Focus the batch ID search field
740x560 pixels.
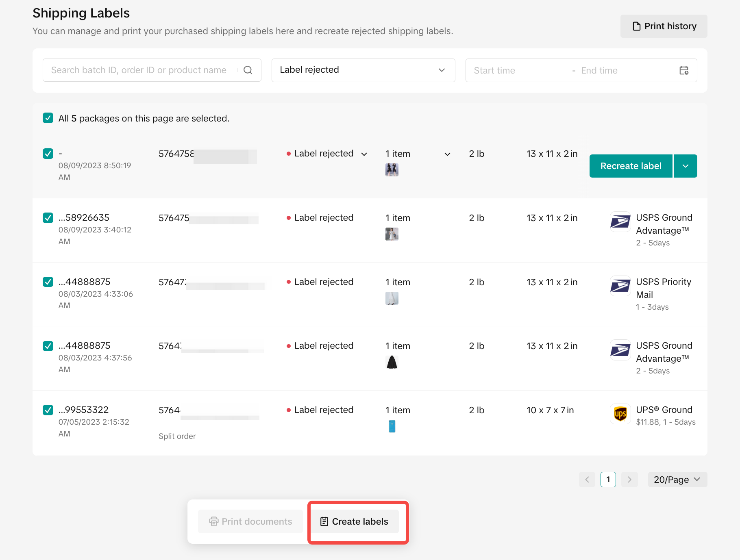tap(139, 70)
